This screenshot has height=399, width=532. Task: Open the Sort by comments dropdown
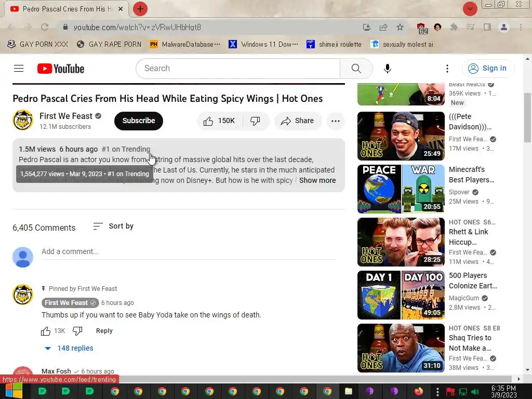tap(113, 227)
